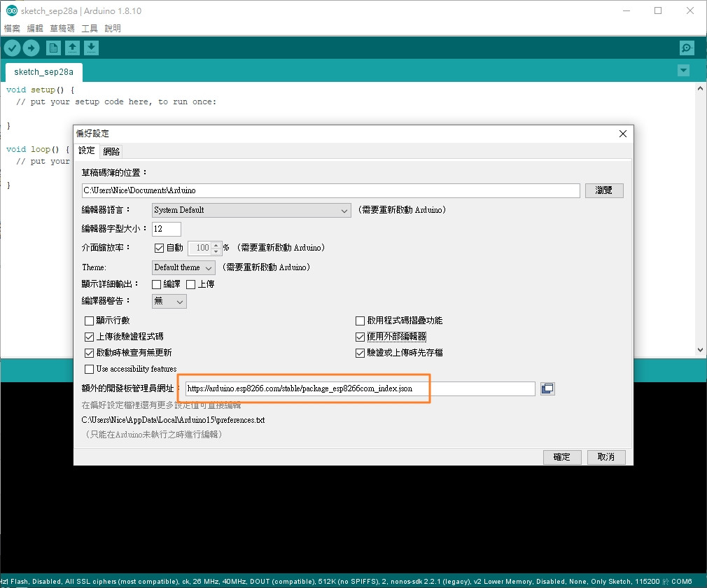This screenshot has height=588, width=707.
Task: Click the Upload arrow toolbar icon
Action: [31, 48]
